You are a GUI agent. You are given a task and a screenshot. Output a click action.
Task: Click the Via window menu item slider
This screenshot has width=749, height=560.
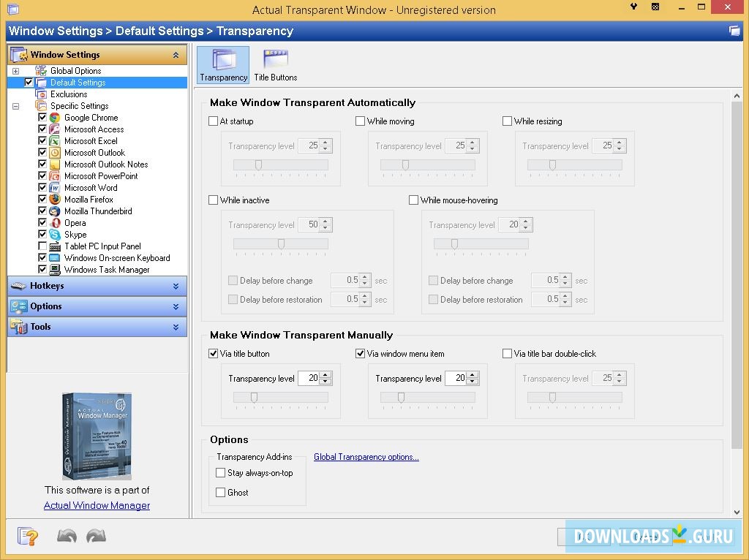click(x=427, y=398)
